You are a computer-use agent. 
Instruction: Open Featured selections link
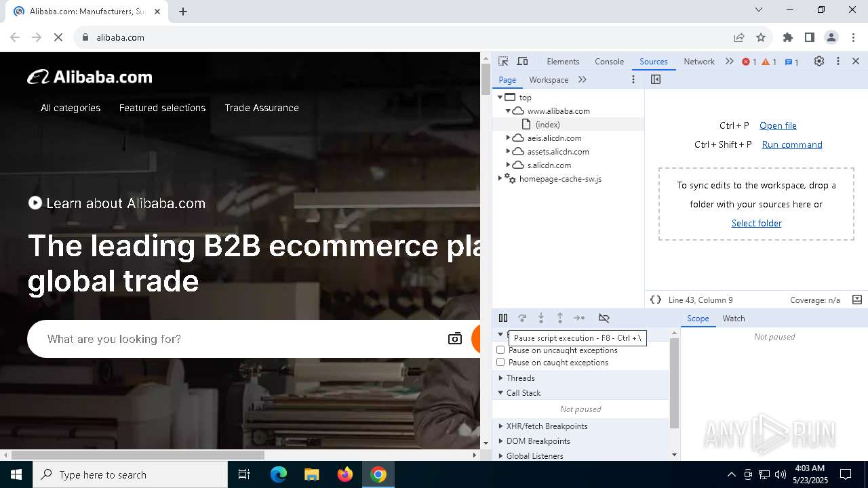(x=162, y=108)
